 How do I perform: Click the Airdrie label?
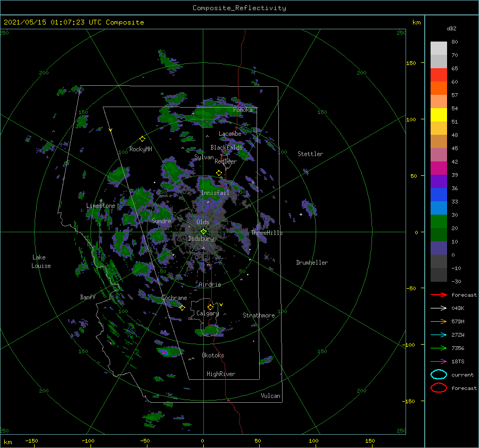tap(210, 284)
